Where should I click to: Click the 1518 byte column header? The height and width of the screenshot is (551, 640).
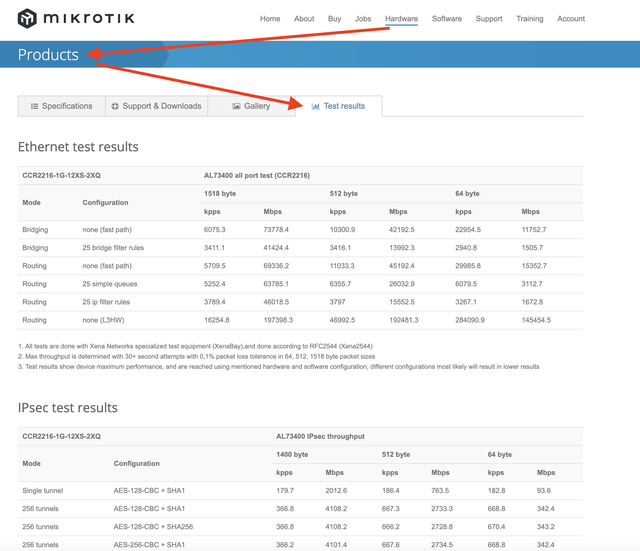click(220, 193)
